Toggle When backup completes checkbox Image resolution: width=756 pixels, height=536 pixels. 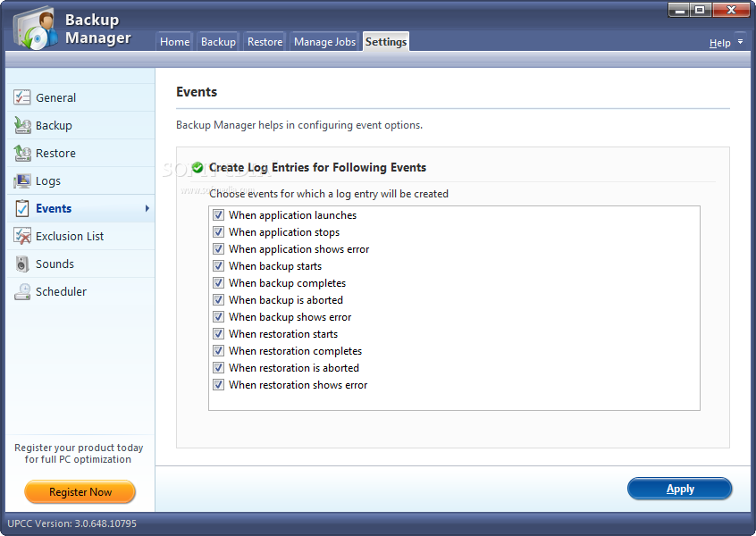[218, 282]
